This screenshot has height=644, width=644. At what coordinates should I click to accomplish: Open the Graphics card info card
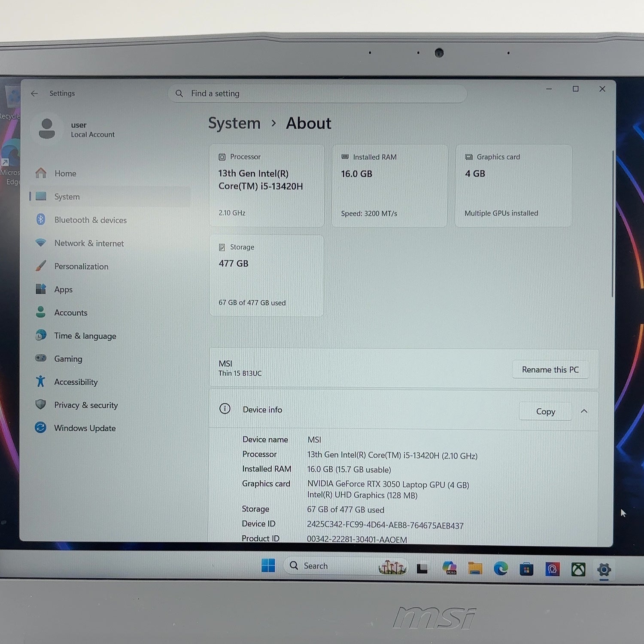pos(513,185)
